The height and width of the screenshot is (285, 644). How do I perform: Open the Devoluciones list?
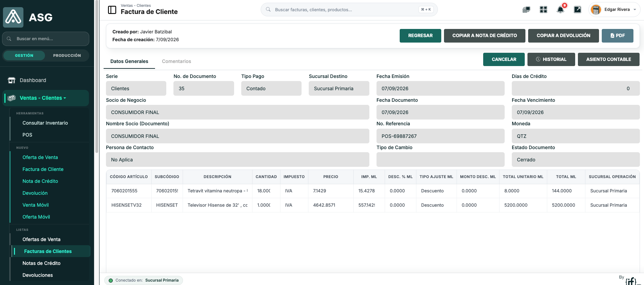click(x=37, y=275)
